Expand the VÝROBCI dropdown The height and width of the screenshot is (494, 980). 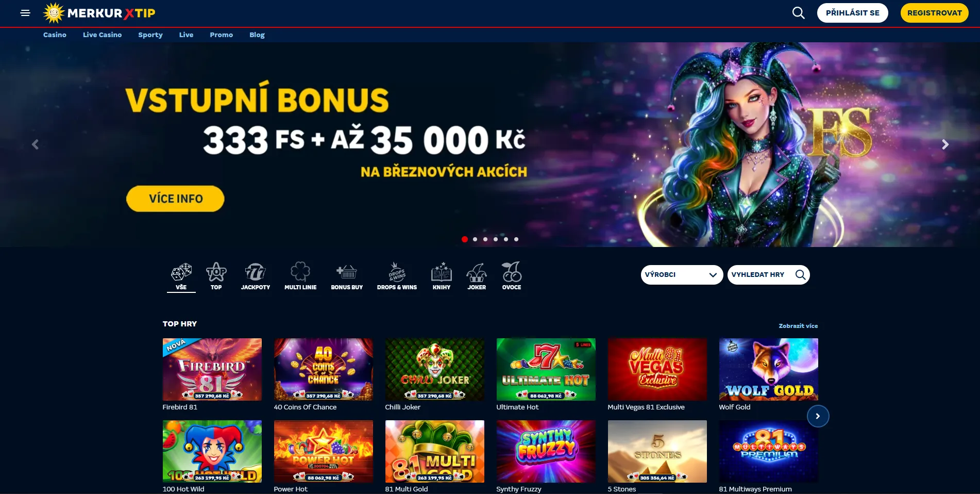click(682, 275)
